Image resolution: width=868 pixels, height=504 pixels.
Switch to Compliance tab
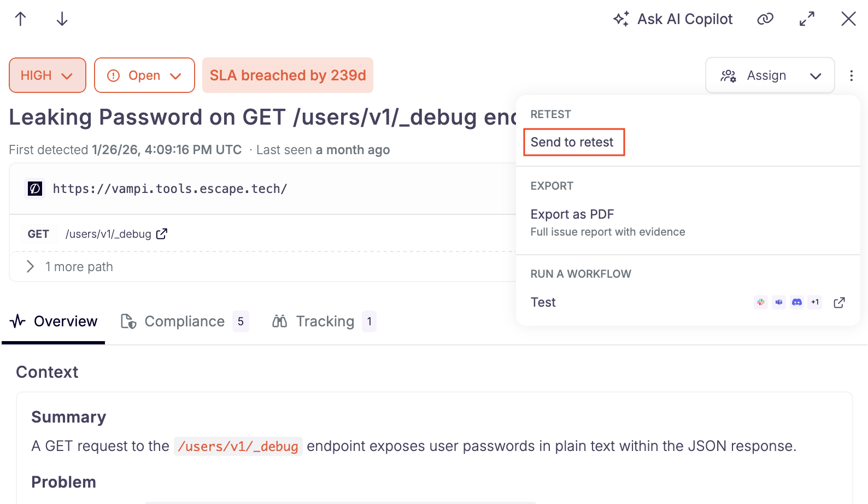coord(185,321)
